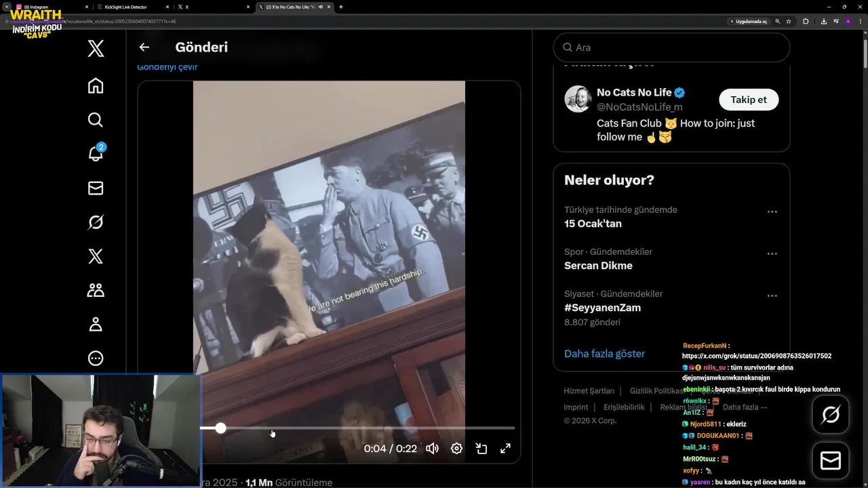Open the @NoCatsNoLife_m handle
The width and height of the screenshot is (868, 488).
click(x=639, y=107)
